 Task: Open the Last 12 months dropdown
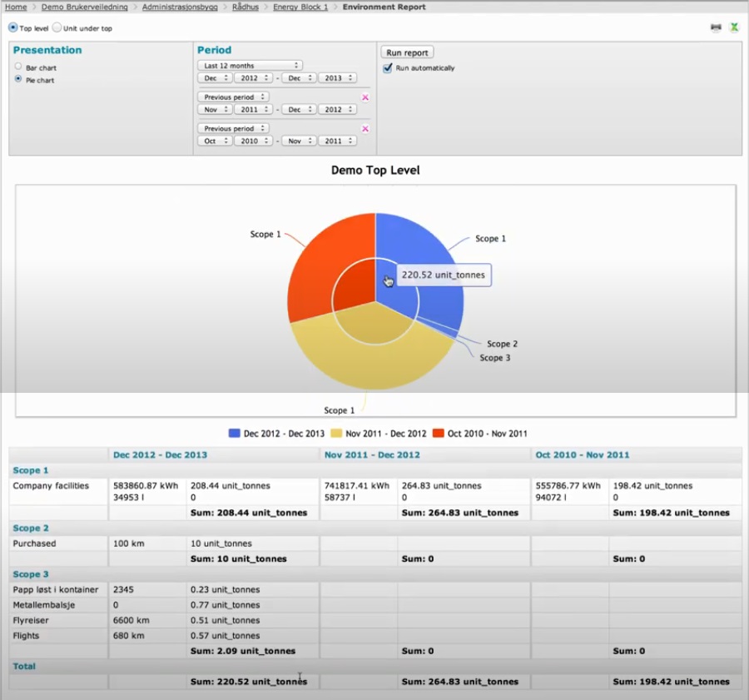coord(248,64)
